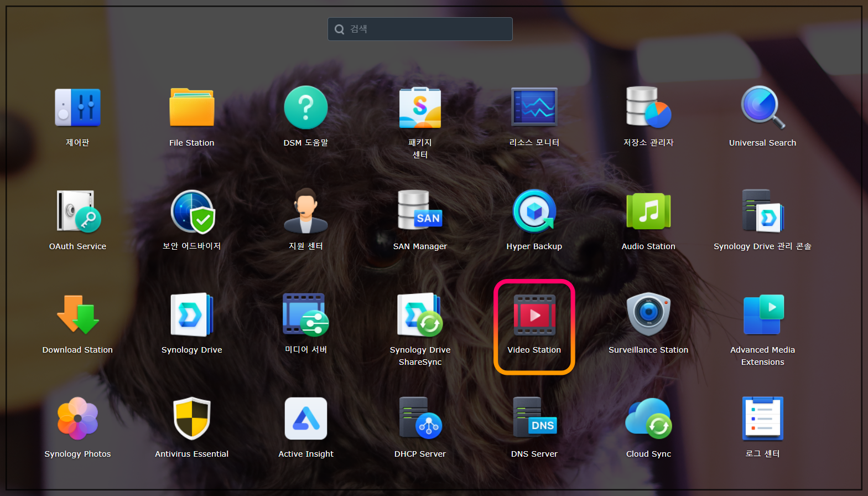Open Hyper Backup
This screenshot has width=868, height=496.
[534, 211]
